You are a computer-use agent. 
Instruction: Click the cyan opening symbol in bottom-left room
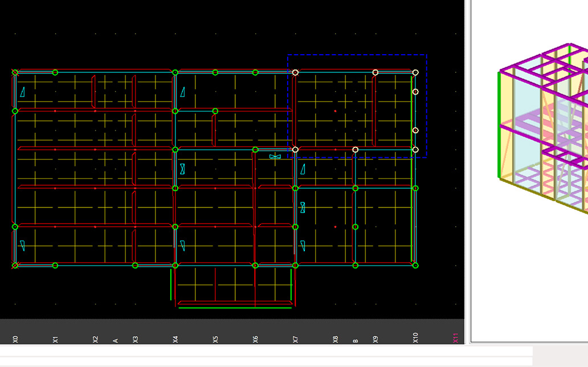23,246
